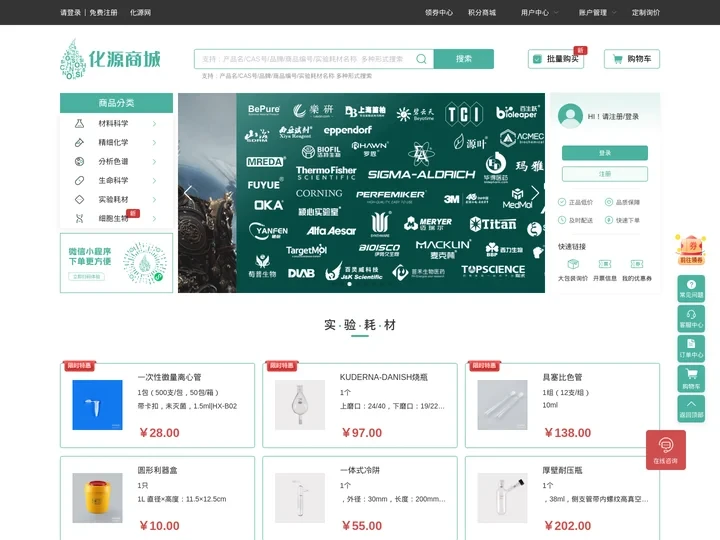Click the 立即扫码体验 mini-program button
Viewport: 720px width, 540px height.
87,276
